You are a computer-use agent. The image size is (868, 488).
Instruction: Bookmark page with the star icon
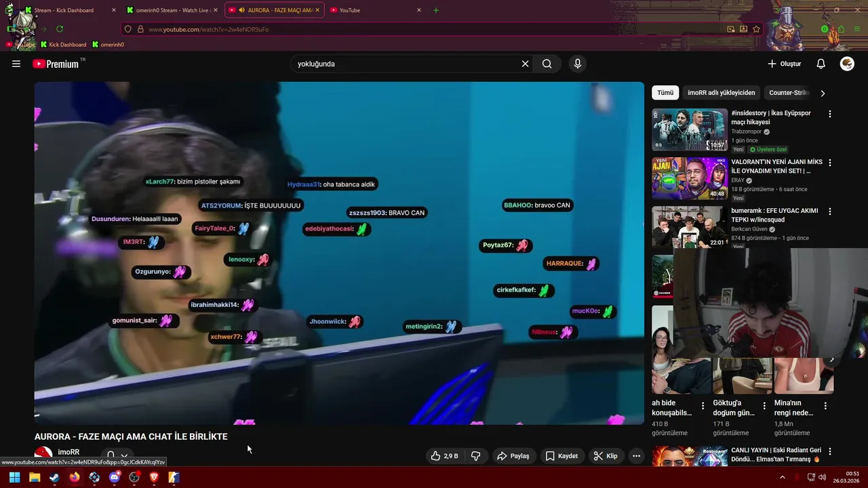[757, 29]
